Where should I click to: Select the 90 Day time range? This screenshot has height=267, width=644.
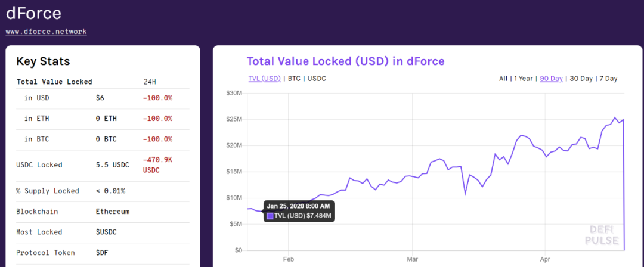(x=551, y=79)
